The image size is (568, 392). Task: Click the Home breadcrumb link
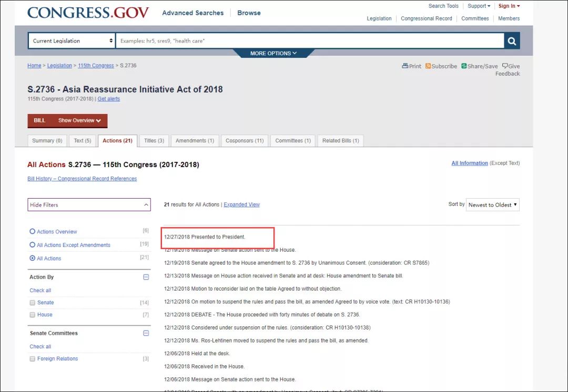click(x=34, y=66)
